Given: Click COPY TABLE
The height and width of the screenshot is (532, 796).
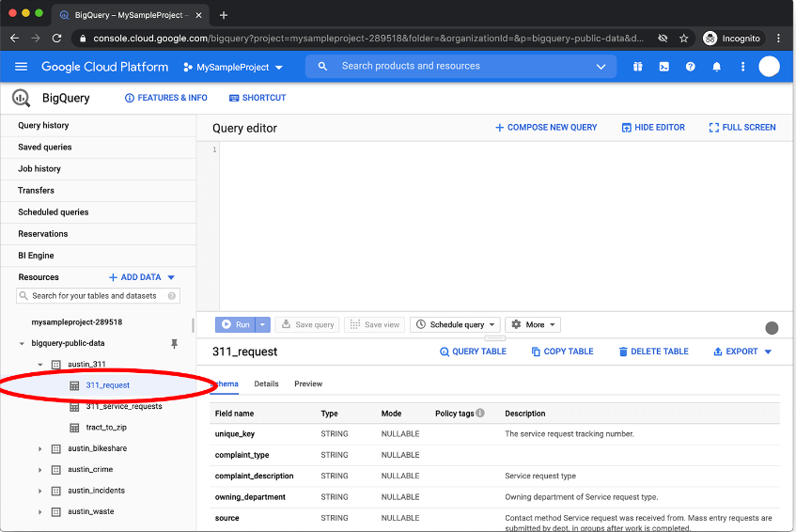Looking at the screenshot, I should 562,352.
